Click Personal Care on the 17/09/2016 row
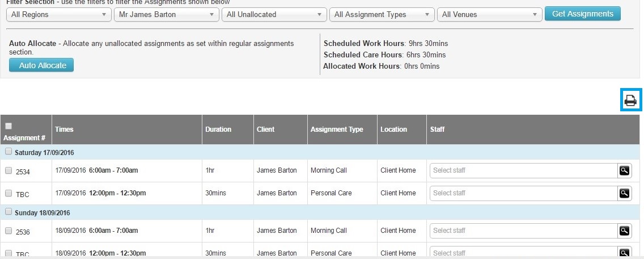This screenshot has width=644, height=259. 331,193
